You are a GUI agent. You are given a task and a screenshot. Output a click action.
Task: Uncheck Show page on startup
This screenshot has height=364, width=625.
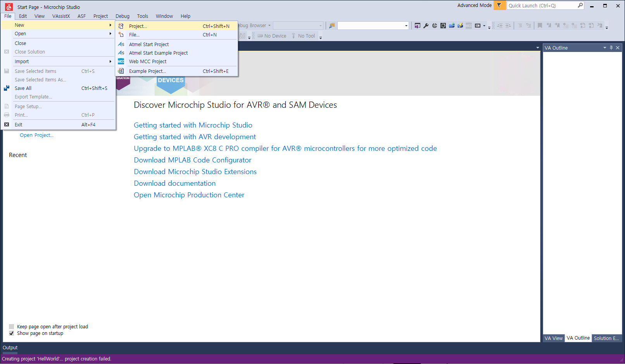[x=12, y=333]
